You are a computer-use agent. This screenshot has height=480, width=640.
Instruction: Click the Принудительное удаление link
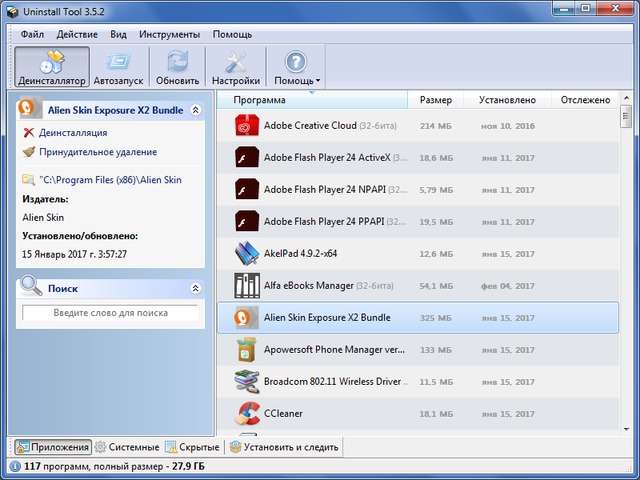(x=97, y=152)
